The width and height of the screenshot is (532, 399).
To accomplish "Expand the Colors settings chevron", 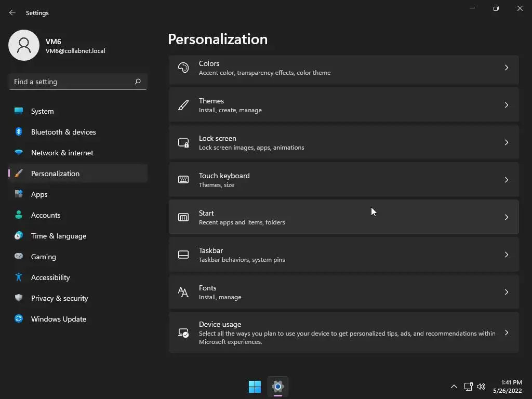I will (507, 68).
